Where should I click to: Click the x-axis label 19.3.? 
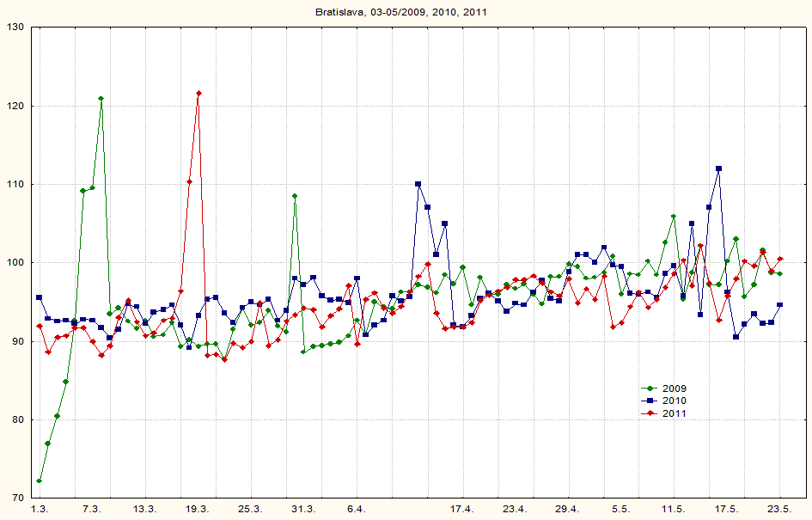pos(198,510)
